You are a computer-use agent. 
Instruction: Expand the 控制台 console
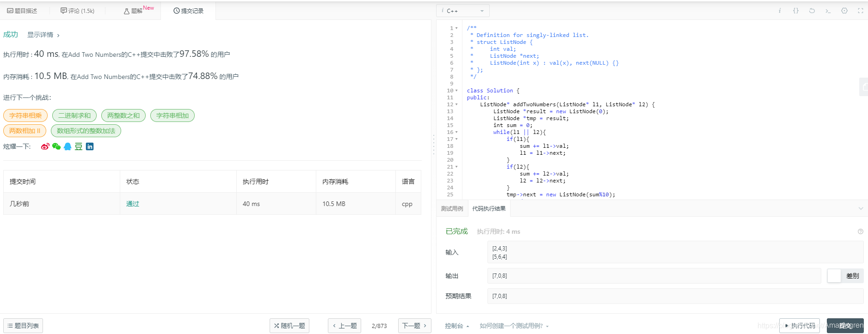457,326
